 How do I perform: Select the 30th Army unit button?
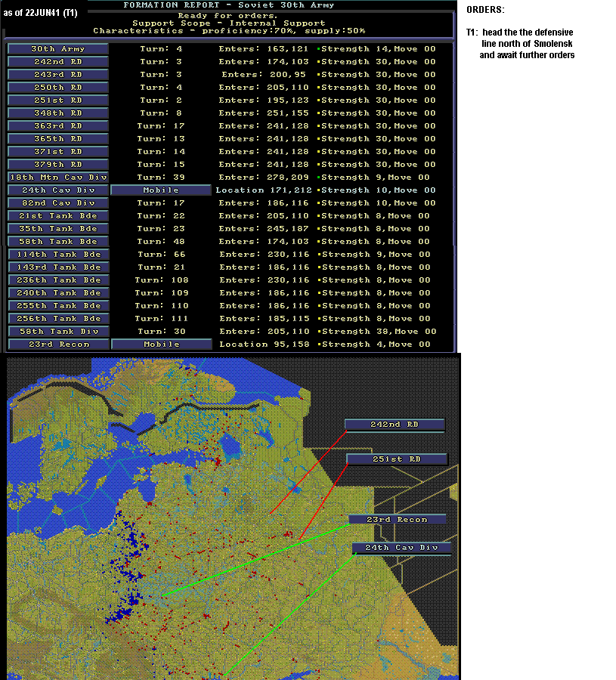(57, 49)
